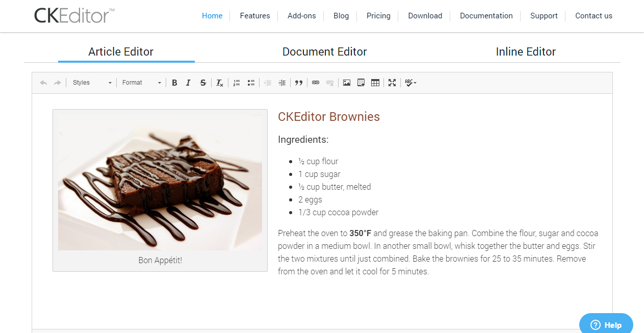Viewport: 644px width, 333px height.
Task: Click the insert Link icon
Action: pyautogui.click(x=316, y=83)
